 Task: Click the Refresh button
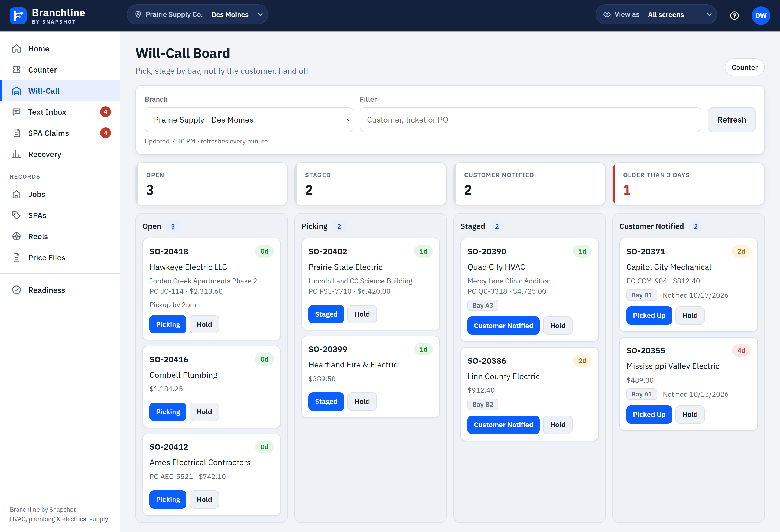(x=731, y=120)
